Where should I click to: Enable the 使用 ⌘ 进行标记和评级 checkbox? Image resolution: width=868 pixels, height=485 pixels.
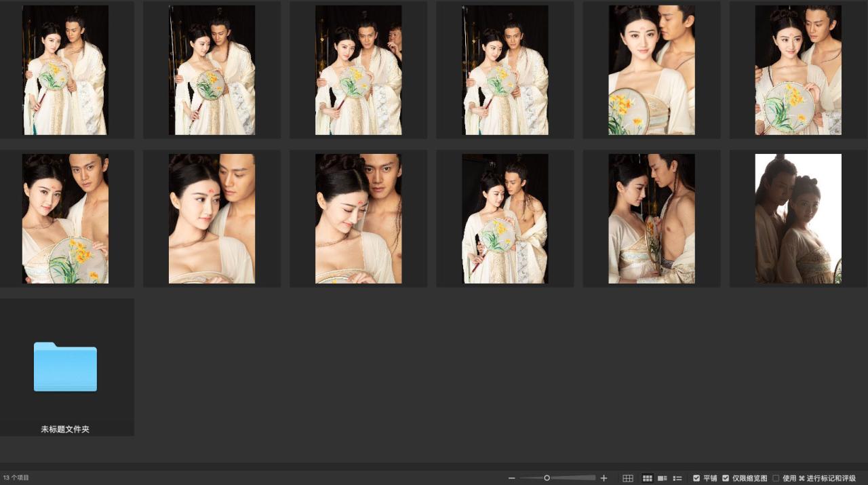click(x=776, y=478)
